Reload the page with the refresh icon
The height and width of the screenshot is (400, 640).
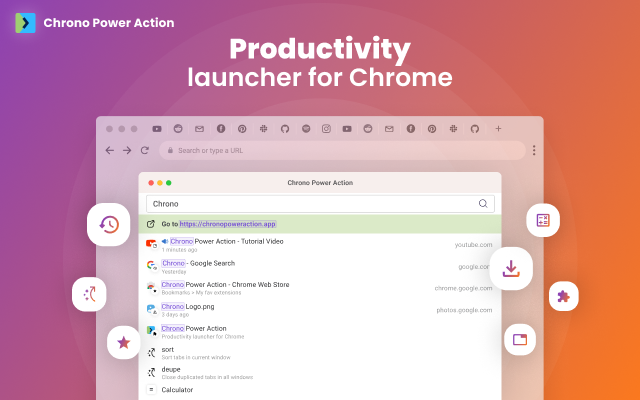[145, 150]
